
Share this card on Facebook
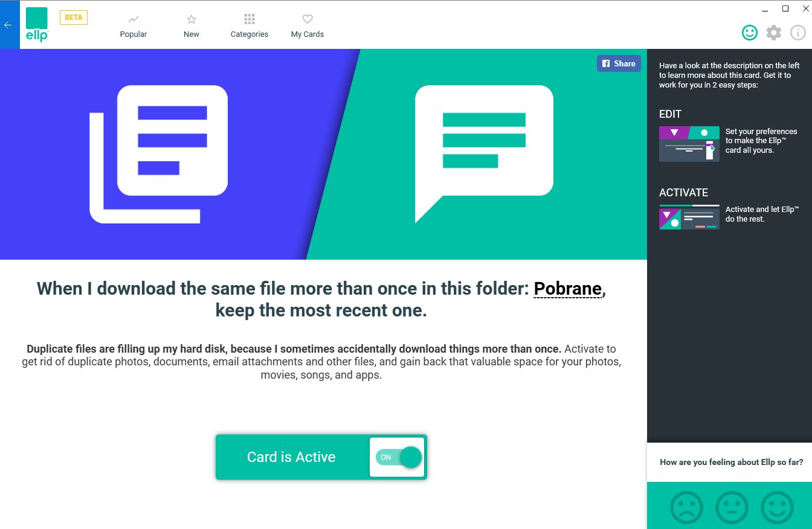click(x=619, y=63)
